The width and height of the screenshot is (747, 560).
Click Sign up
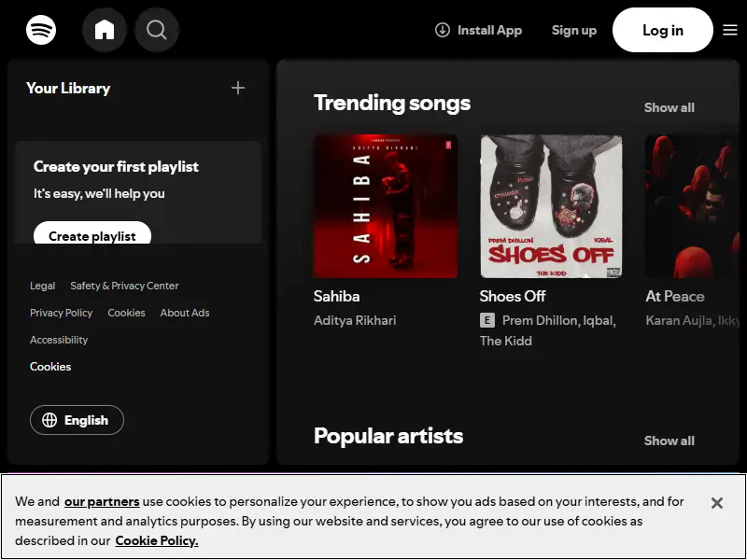(x=574, y=30)
